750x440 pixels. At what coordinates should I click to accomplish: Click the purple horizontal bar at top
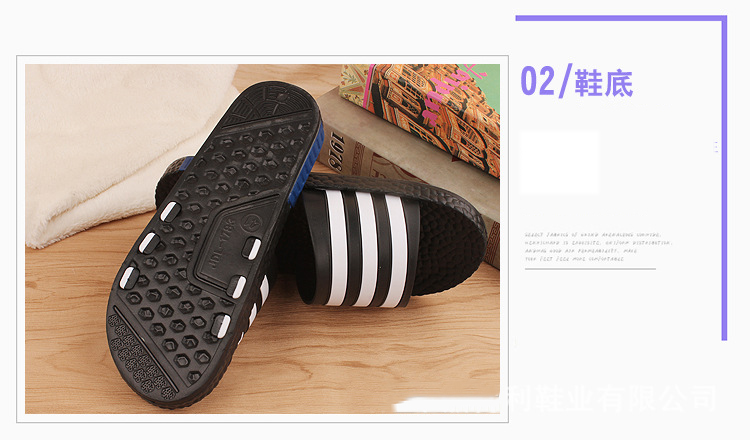621,18
